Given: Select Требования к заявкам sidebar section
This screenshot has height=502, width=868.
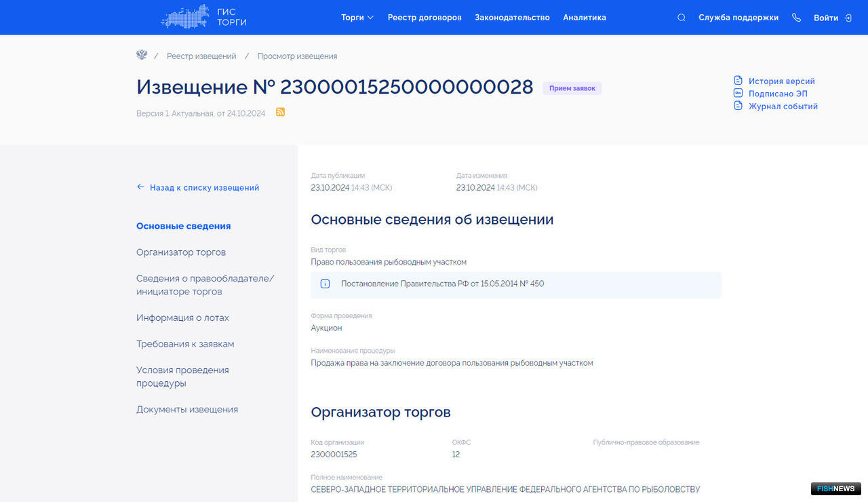Looking at the screenshot, I should (185, 344).
